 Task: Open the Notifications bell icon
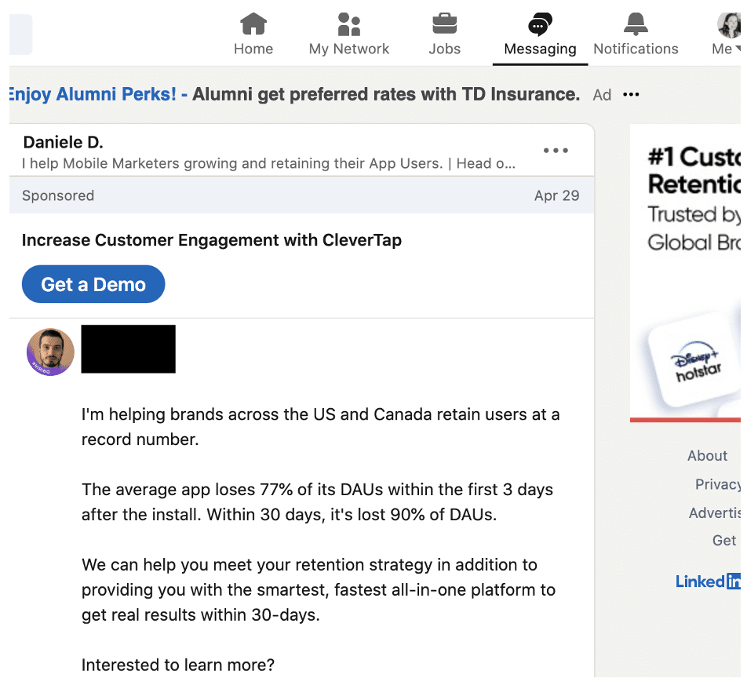(636, 24)
